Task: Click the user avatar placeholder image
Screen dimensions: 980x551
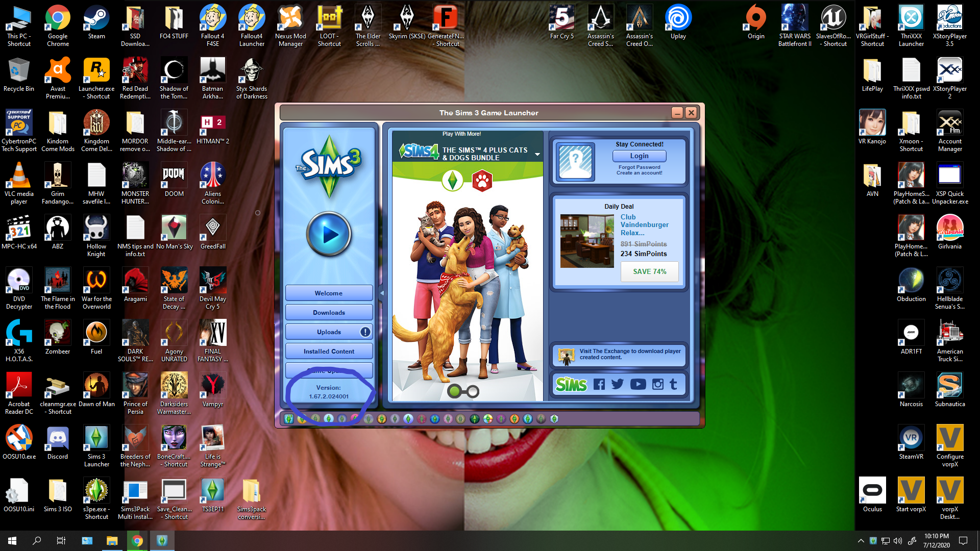Action: pyautogui.click(x=575, y=162)
